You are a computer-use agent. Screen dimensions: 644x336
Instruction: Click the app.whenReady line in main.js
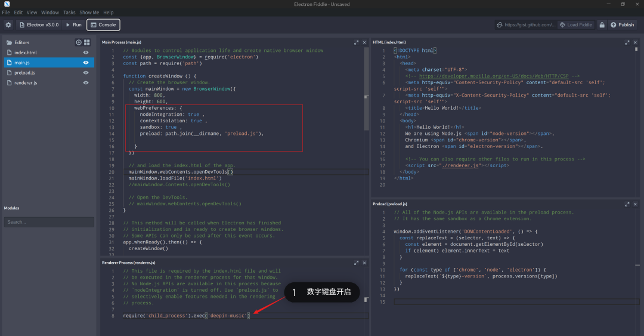coord(162,242)
